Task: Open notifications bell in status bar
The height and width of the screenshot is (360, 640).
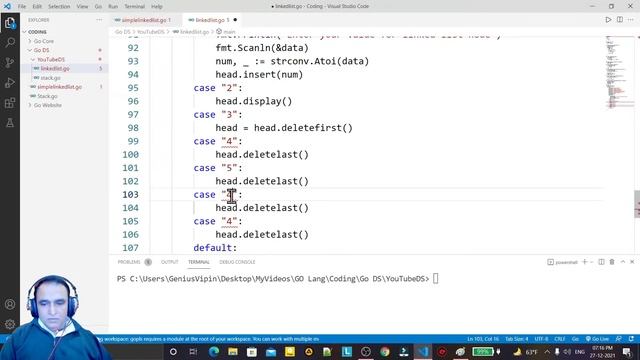Action: (x=631, y=339)
